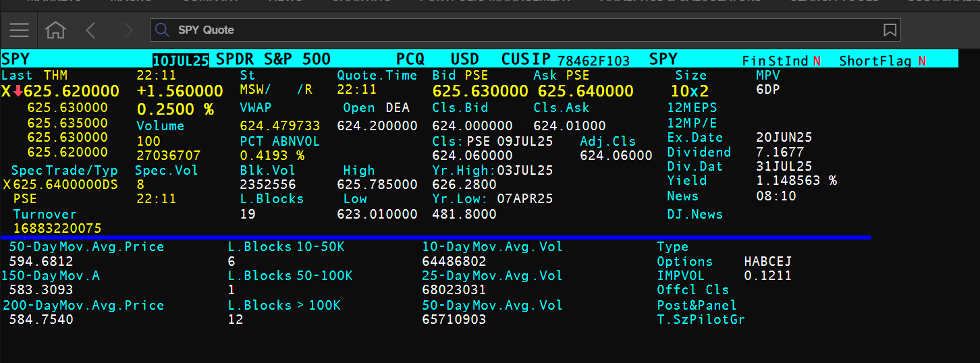Bookmark this page with the flag icon
The image size is (980, 363).
click(890, 30)
